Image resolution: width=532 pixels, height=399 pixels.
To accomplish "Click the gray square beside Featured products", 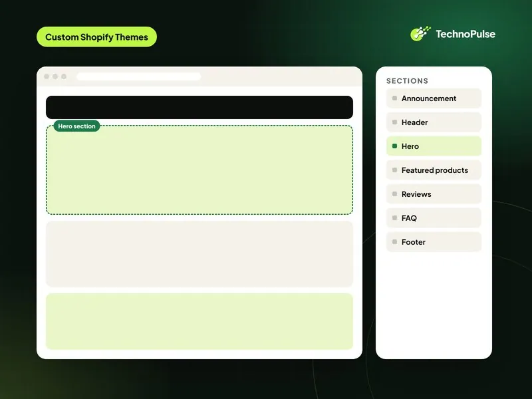I will click(394, 170).
